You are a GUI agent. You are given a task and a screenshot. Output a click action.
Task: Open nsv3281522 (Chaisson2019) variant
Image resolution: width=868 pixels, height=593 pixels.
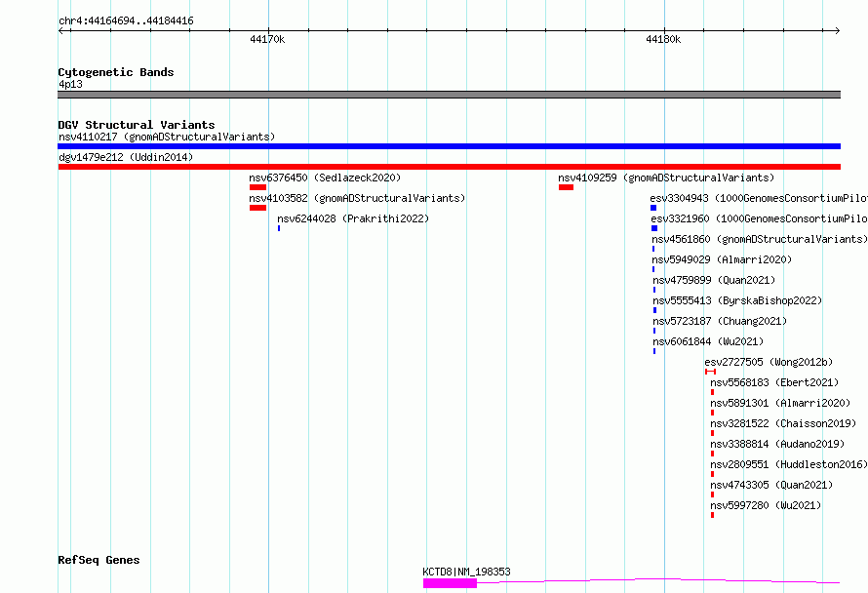(x=783, y=423)
